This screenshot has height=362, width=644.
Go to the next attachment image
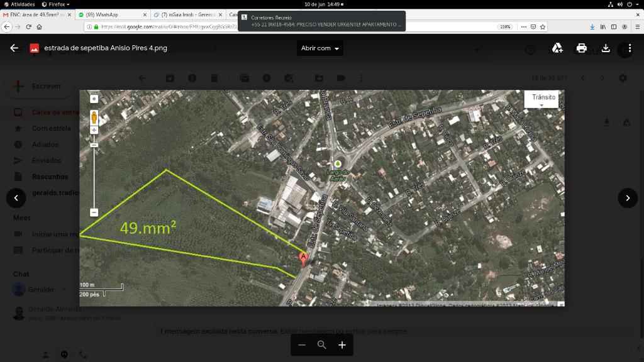[628, 198]
